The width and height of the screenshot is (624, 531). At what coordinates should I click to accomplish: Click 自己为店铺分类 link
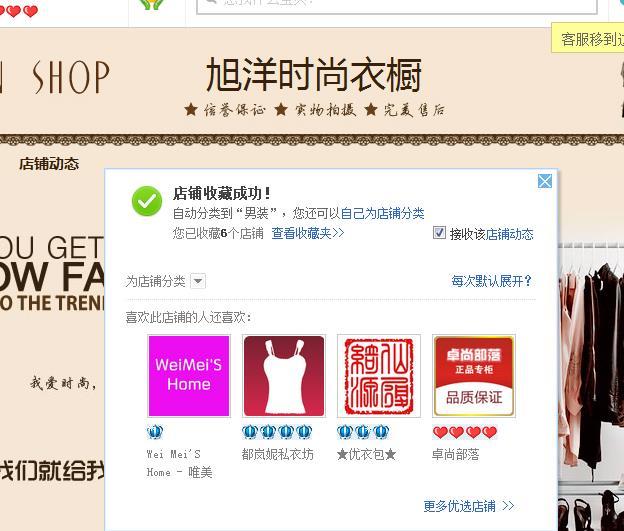(382, 213)
